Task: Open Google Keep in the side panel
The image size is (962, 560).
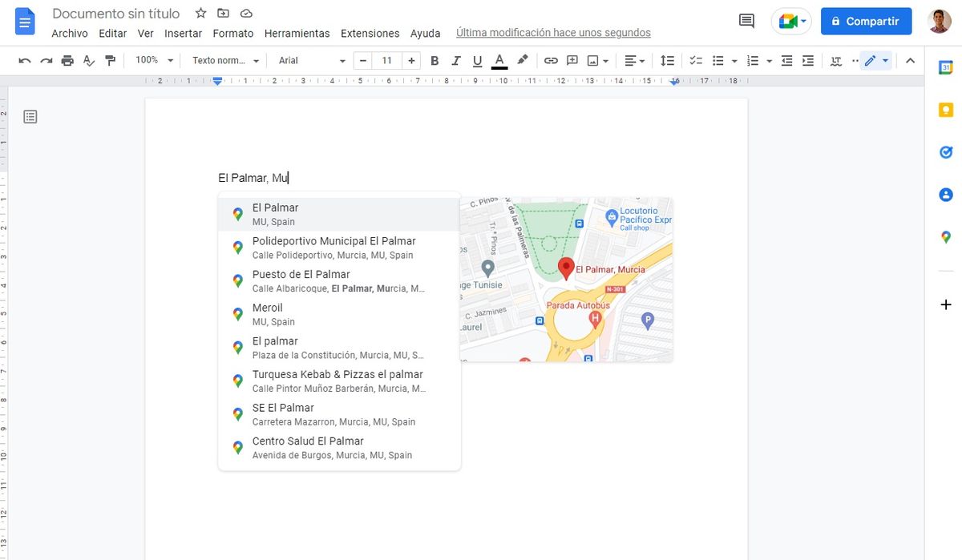Action: pyautogui.click(x=946, y=109)
